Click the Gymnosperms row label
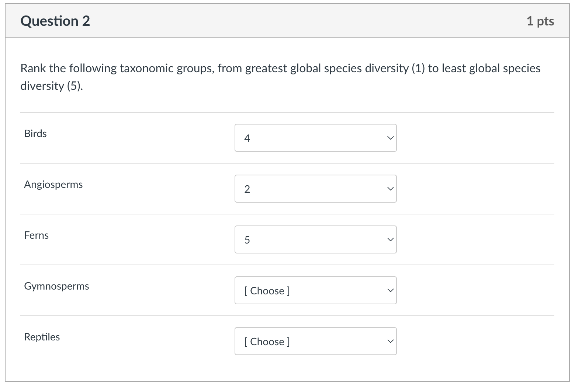This screenshot has height=392, width=575. (56, 286)
